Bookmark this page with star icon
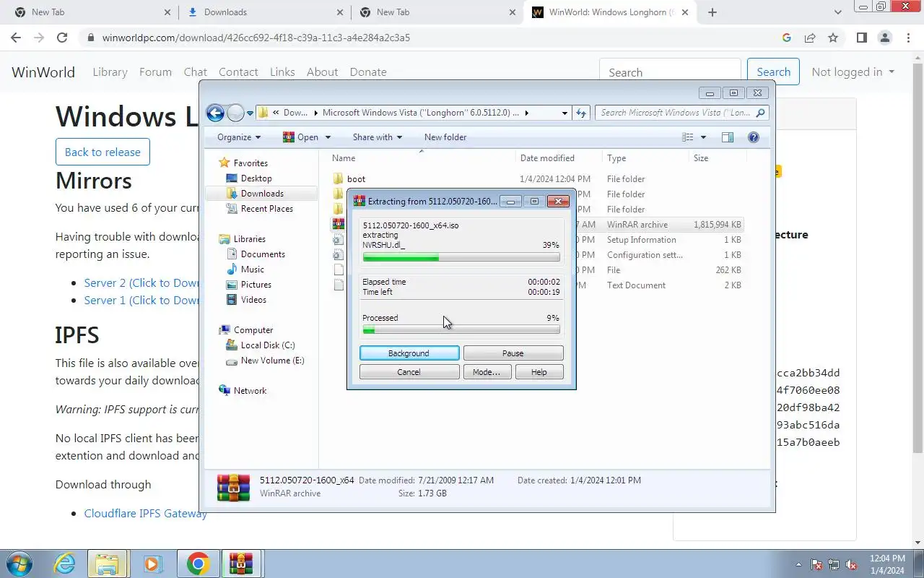Screen dimensions: 924x578 [x=833, y=38]
